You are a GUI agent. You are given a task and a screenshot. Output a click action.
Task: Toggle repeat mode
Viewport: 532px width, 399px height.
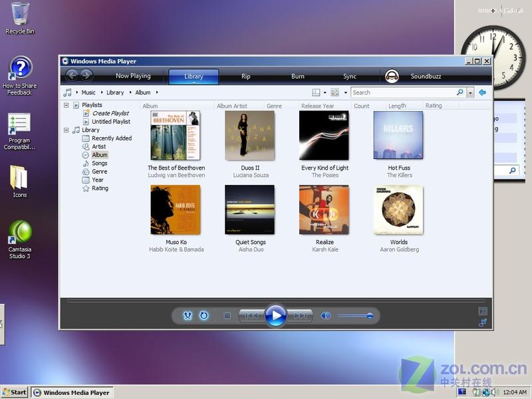click(203, 315)
